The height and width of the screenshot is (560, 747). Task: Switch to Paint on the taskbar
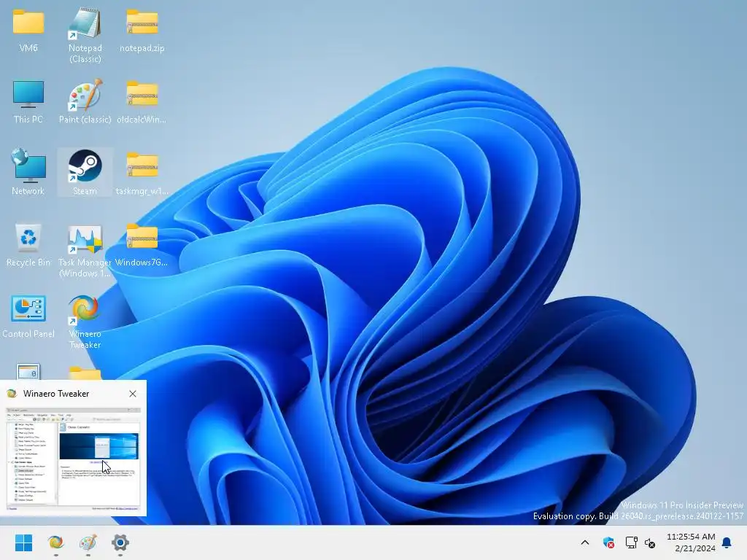[x=88, y=542]
